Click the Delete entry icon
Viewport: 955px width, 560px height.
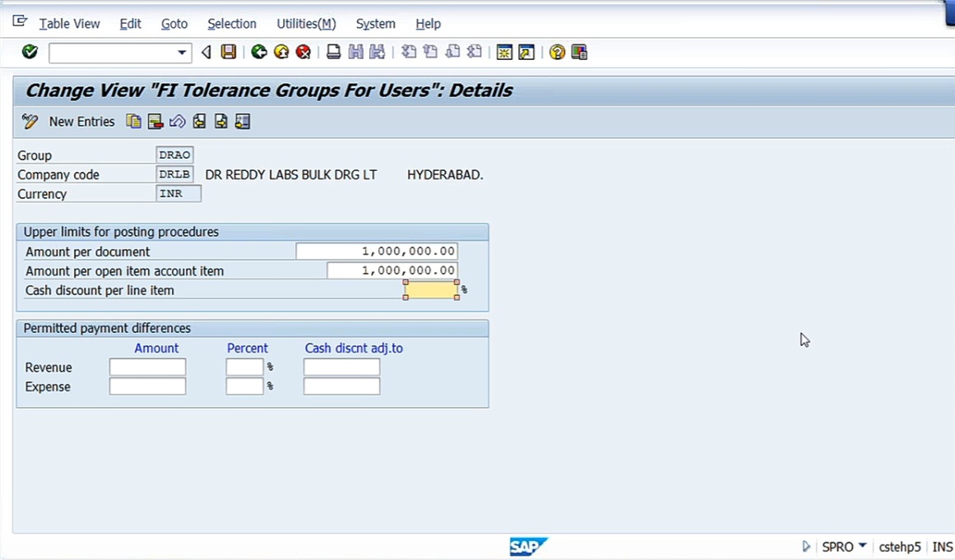(155, 121)
